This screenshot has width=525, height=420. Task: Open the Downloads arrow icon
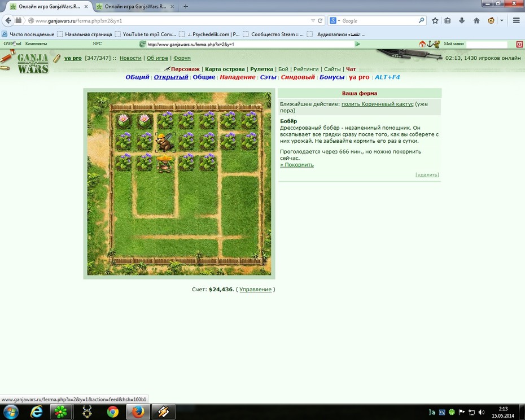click(462, 21)
